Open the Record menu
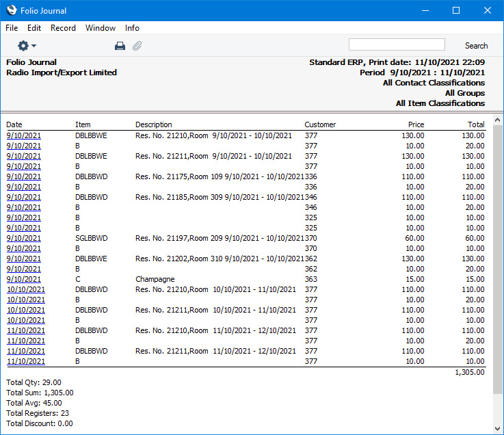Image resolution: width=504 pixels, height=435 pixels. pos(63,28)
